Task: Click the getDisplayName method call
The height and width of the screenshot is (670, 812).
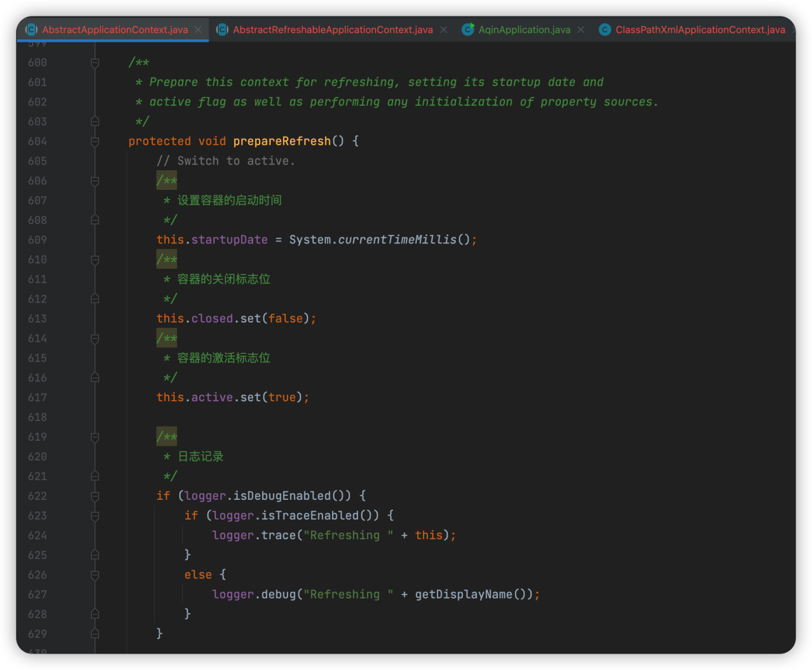Action: (464, 595)
